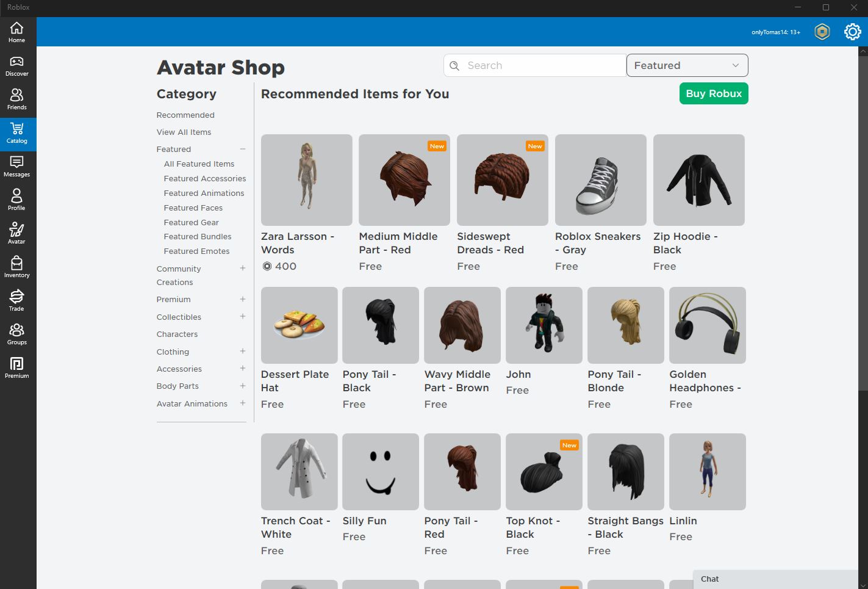Click the onlyTomas14 username label
Viewport: 868px width, 589px height.
click(776, 32)
